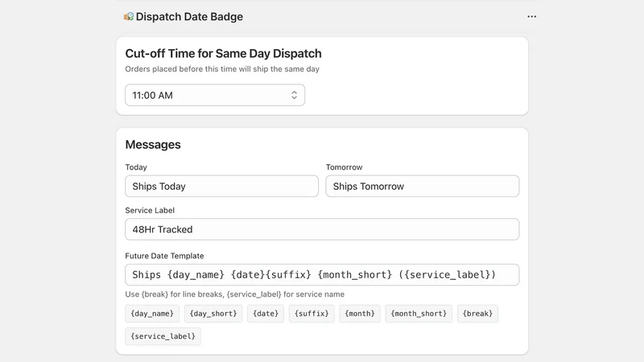The image size is (644, 362).
Task: Click the Future Date Template label
Action: [164, 256]
